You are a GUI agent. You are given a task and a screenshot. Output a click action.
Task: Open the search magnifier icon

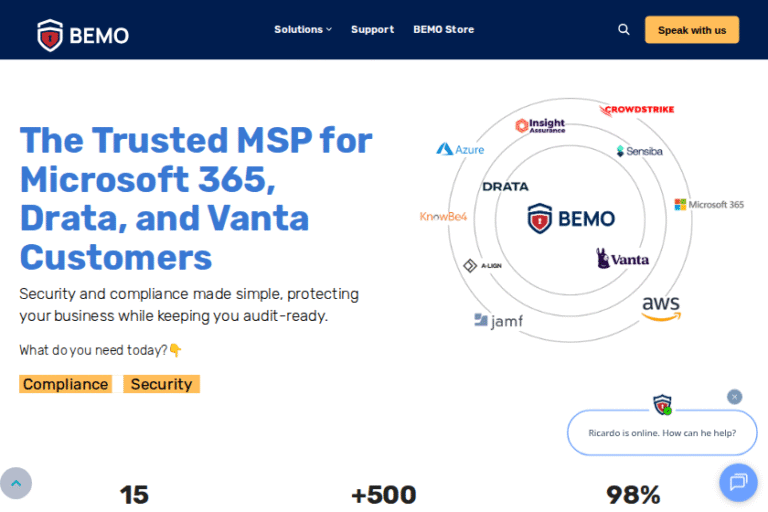[624, 30]
